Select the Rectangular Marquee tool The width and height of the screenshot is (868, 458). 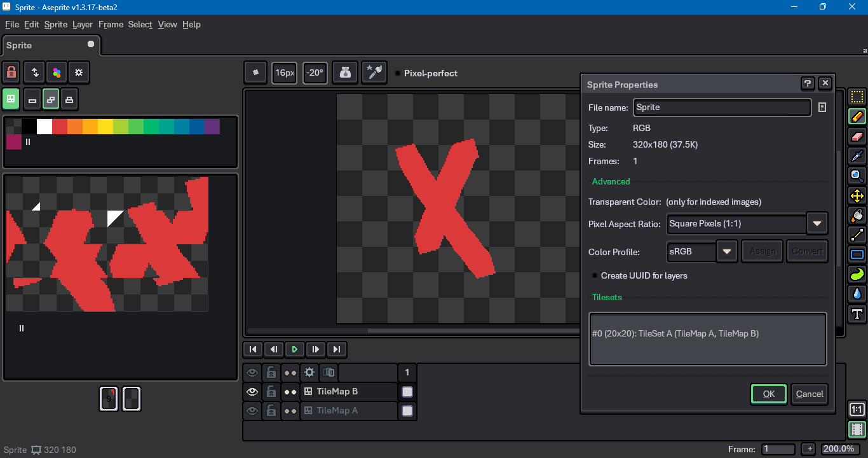pos(857,97)
